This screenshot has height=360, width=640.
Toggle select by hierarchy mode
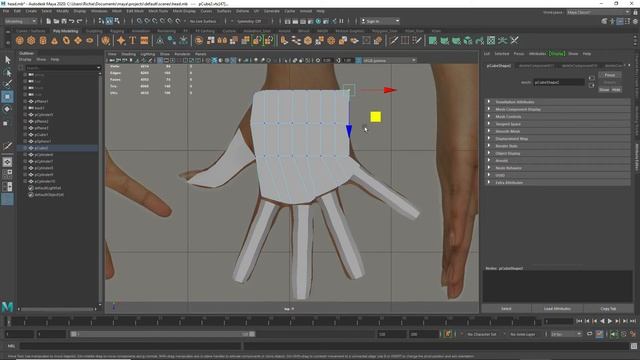[101, 21]
